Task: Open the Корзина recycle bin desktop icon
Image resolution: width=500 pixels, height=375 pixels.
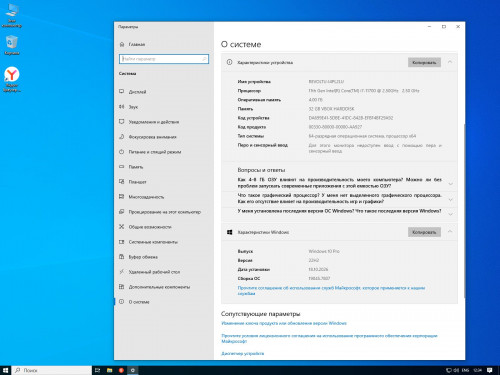Action: coord(12,45)
